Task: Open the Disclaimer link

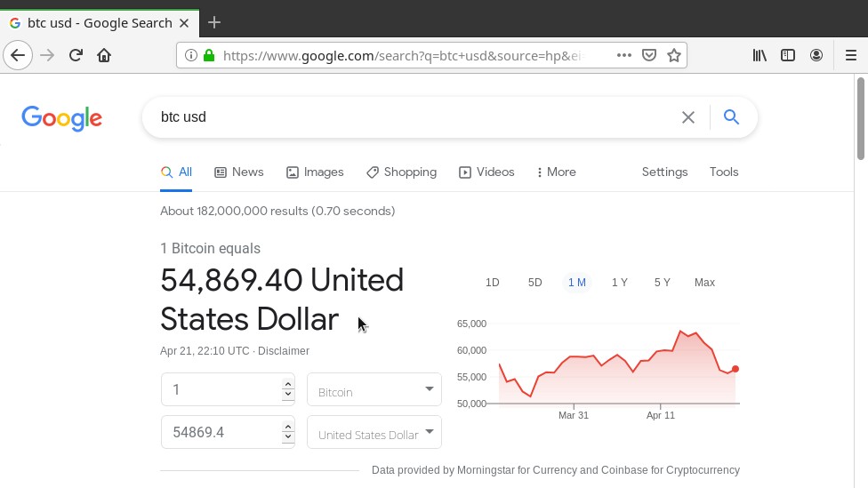Action: click(284, 351)
